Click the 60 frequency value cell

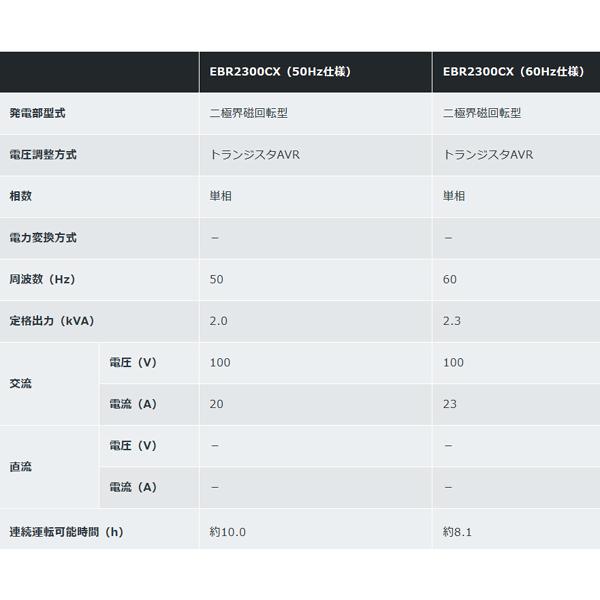[450, 280]
